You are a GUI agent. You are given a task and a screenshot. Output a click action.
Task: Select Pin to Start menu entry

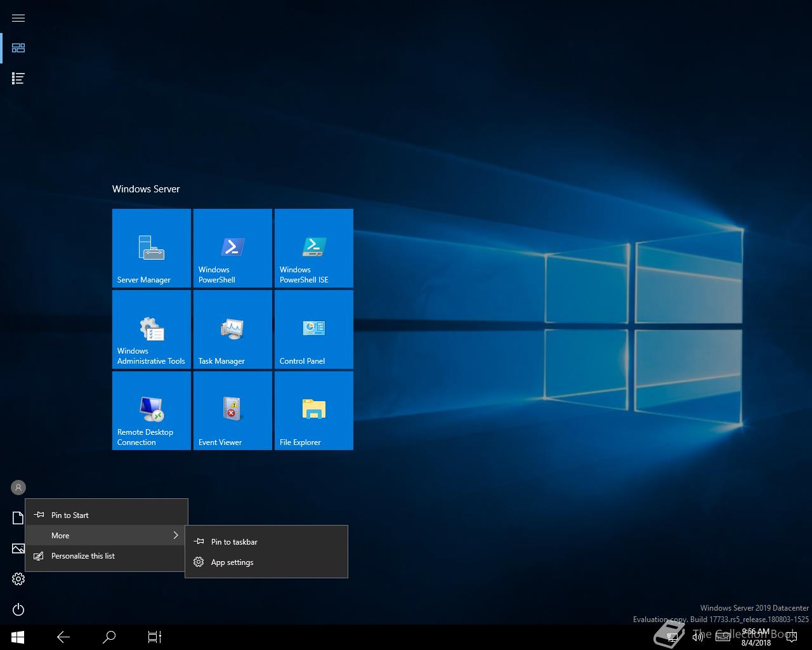pyautogui.click(x=107, y=515)
